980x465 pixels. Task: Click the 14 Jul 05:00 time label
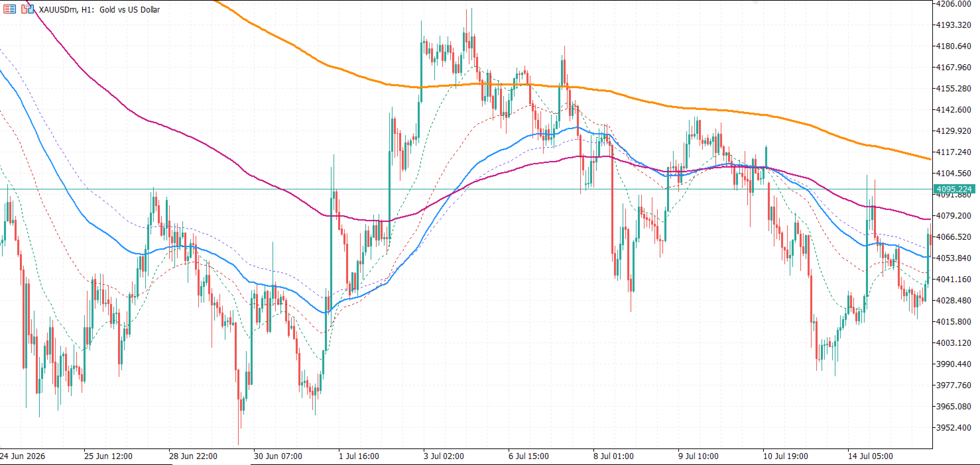point(871,456)
